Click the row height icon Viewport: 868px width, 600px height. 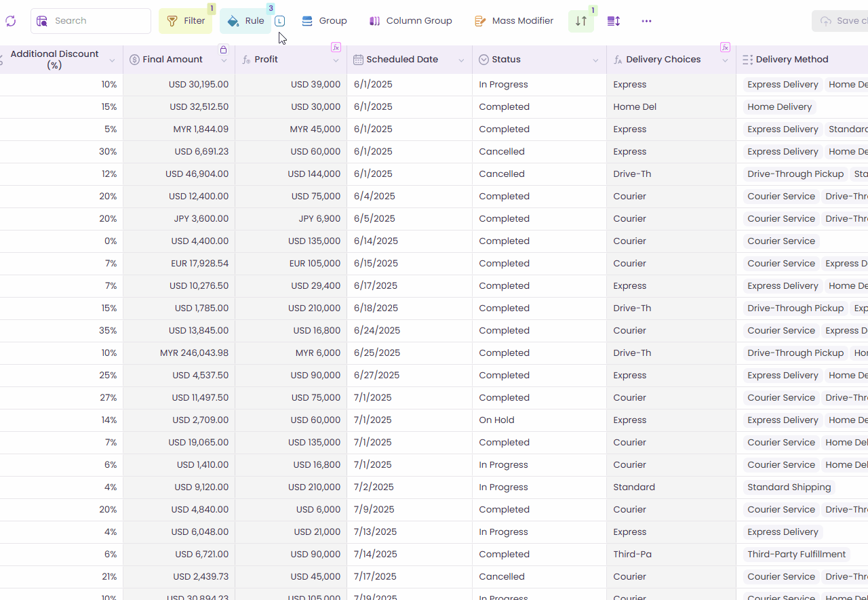pyautogui.click(x=614, y=21)
